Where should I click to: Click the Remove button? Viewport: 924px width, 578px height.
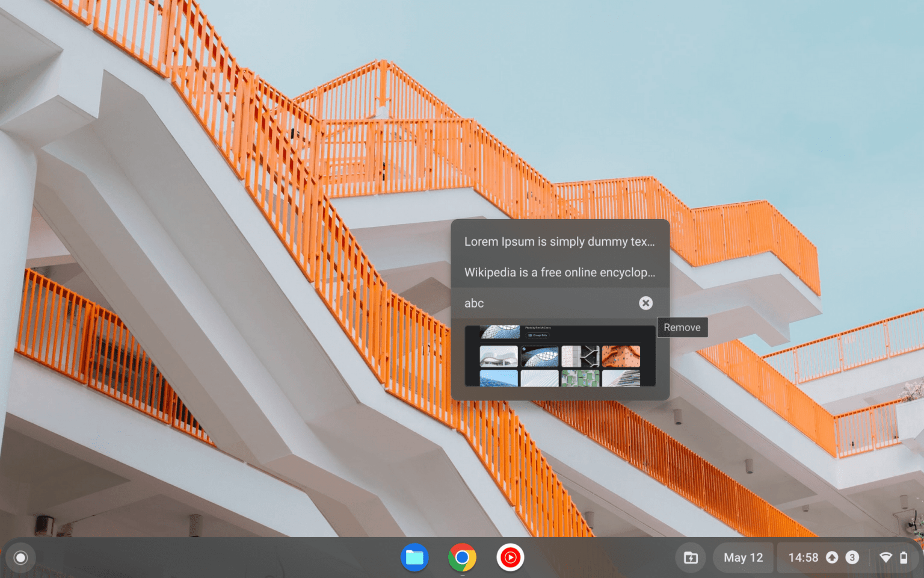(682, 327)
